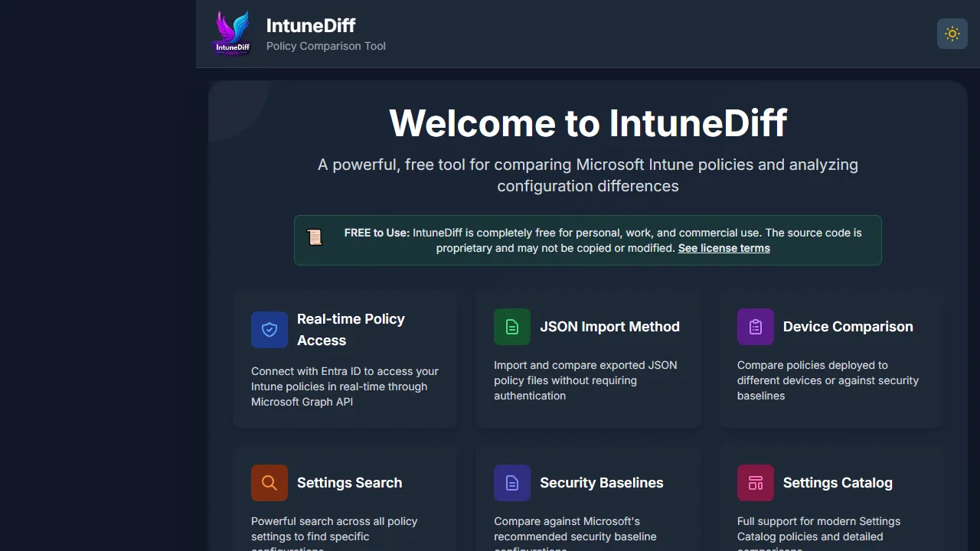Viewport: 980px width, 551px height.
Task: Select the Security Baselines feature card
Action: click(x=587, y=505)
